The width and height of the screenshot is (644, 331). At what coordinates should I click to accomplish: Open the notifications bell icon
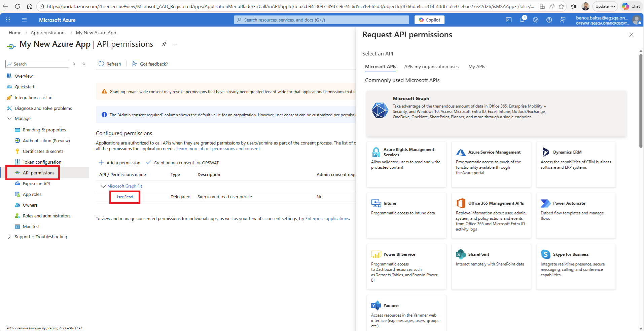point(522,20)
